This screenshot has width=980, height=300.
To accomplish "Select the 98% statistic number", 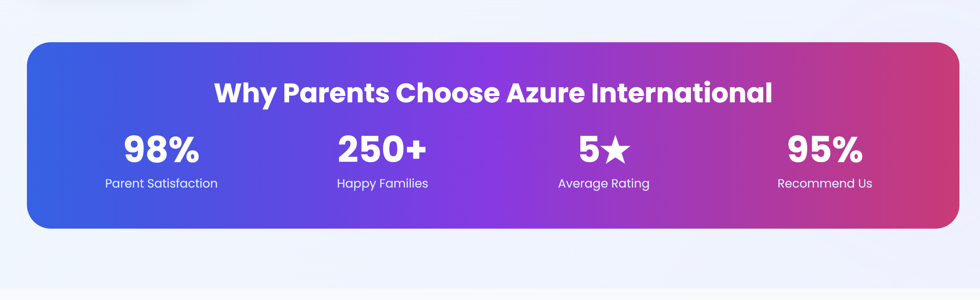I will click(x=161, y=149).
